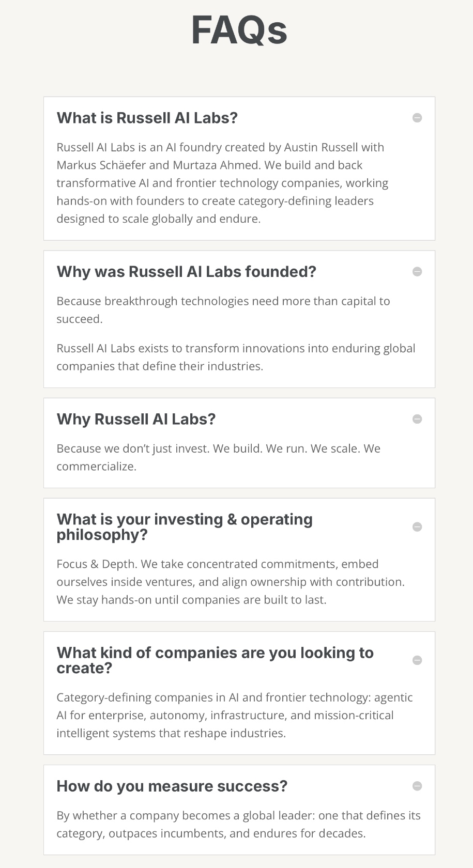
Task: Click the "How do you measure success?" heading
Action: click(x=172, y=786)
